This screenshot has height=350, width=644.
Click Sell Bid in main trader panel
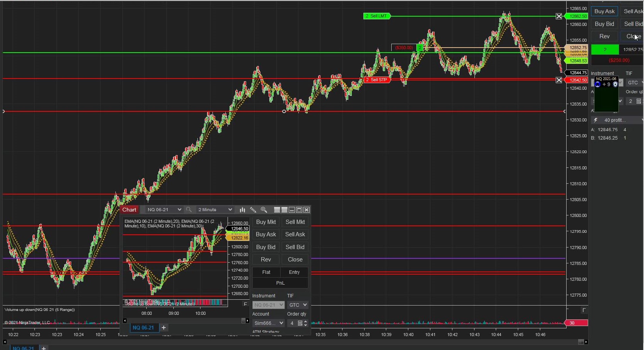pyautogui.click(x=632, y=24)
